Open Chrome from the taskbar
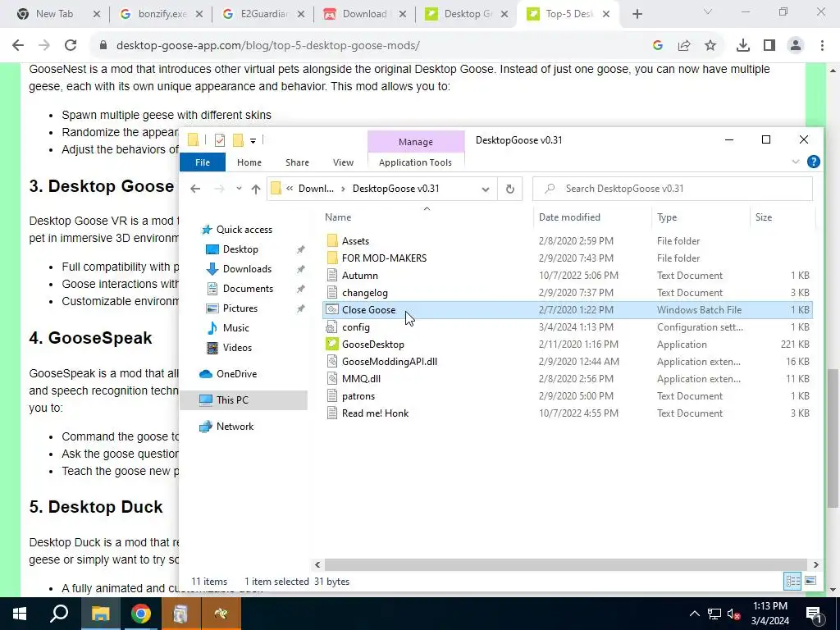The width and height of the screenshot is (840, 630). click(140, 614)
